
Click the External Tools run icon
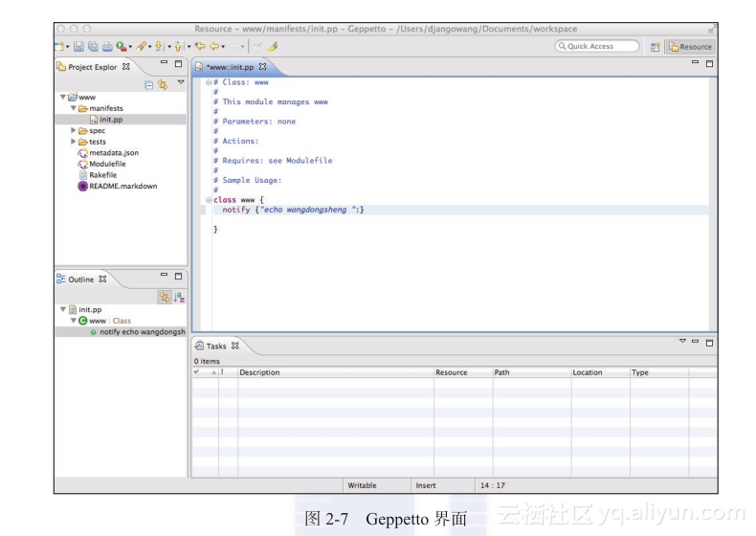(121, 46)
